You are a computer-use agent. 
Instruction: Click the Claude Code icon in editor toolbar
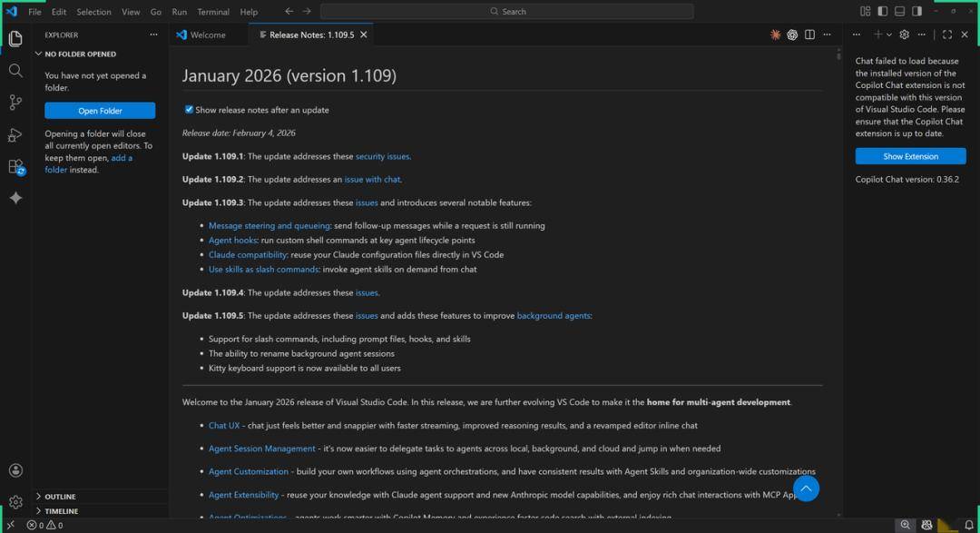(x=775, y=35)
